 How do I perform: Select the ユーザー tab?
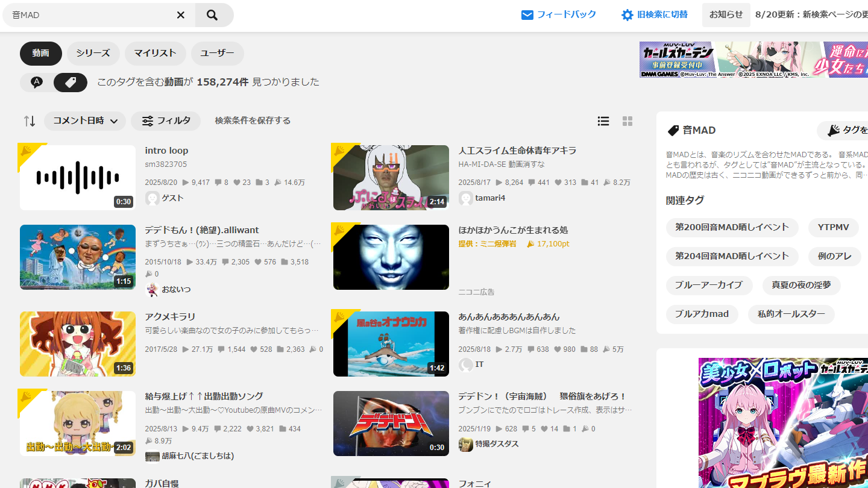tap(218, 54)
